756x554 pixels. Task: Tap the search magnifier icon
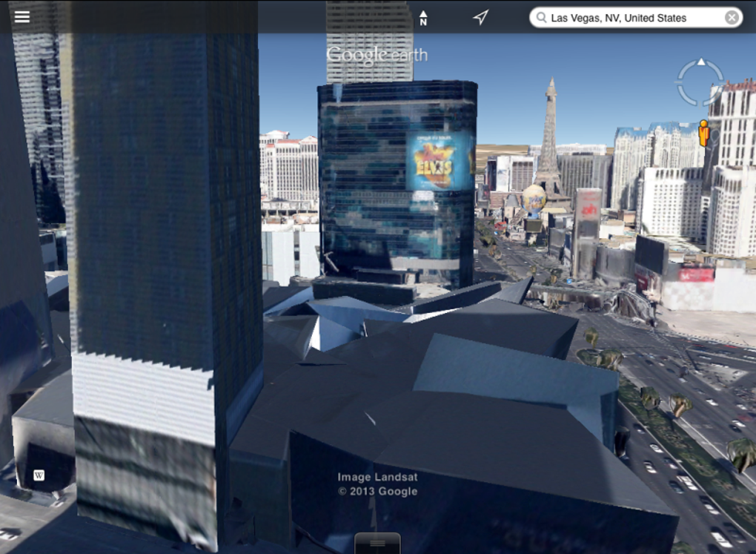pos(542,18)
